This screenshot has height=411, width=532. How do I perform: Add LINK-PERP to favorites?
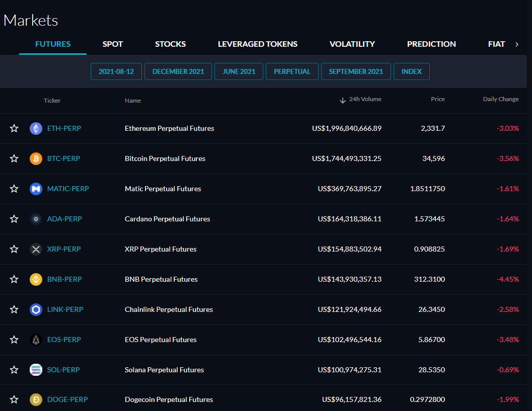(x=14, y=309)
